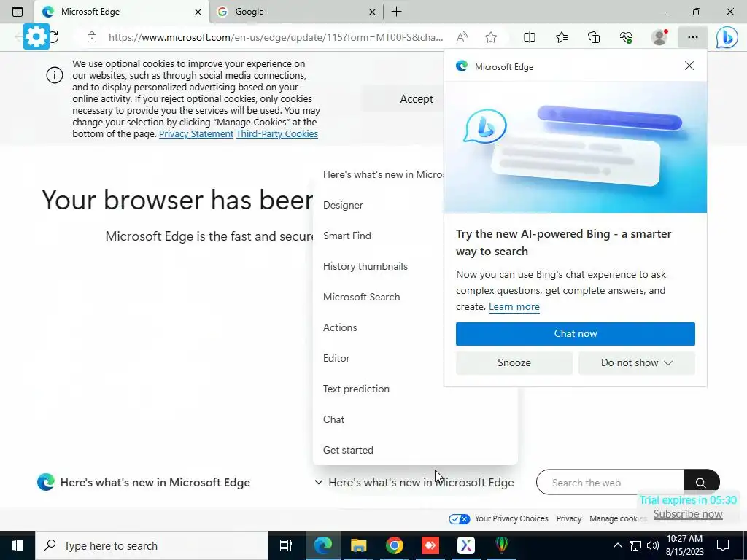Open the taskbar clock and date
Viewport: 747px width, 560px height.
point(684,545)
